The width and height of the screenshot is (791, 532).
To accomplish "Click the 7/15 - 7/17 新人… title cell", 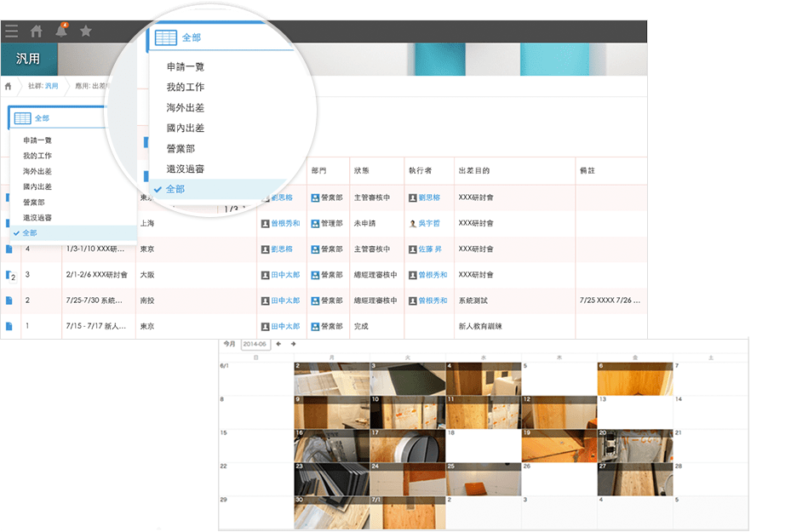I will (x=96, y=326).
